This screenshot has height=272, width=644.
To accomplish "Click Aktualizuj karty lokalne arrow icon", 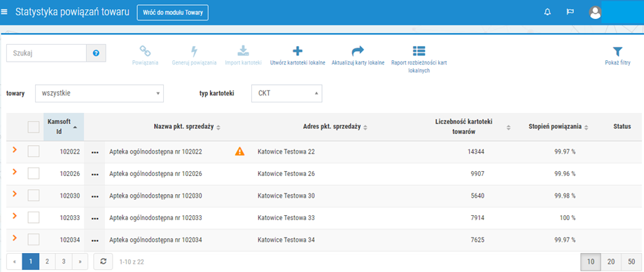I will point(358,51).
